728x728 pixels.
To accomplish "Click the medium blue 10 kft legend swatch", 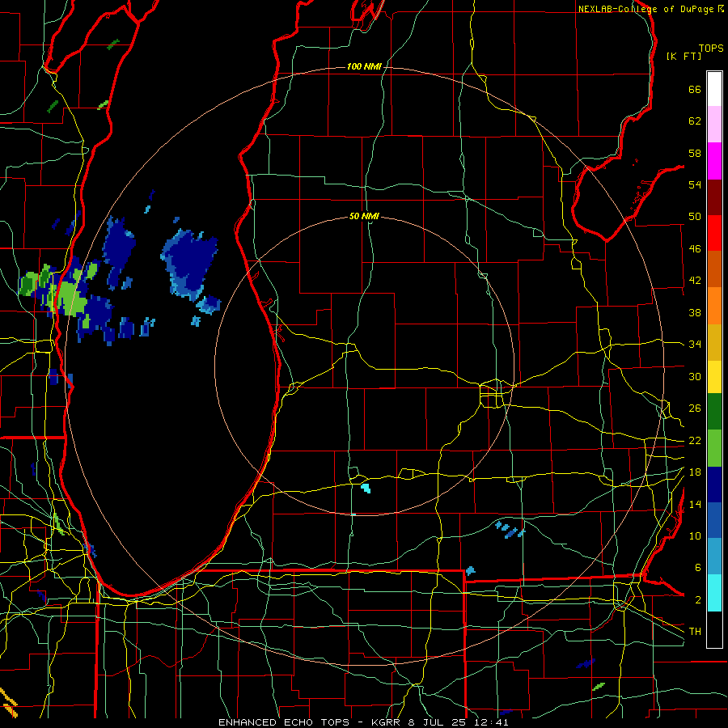I will [714, 520].
